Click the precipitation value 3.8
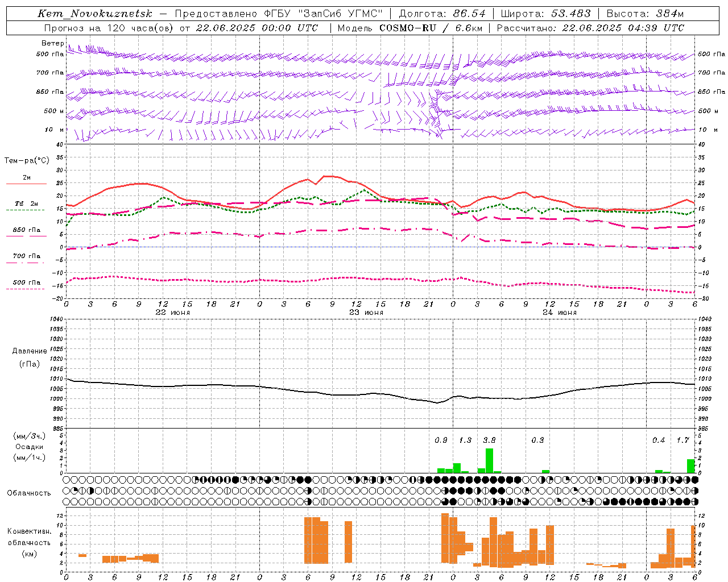728x582 pixels. coord(489,440)
